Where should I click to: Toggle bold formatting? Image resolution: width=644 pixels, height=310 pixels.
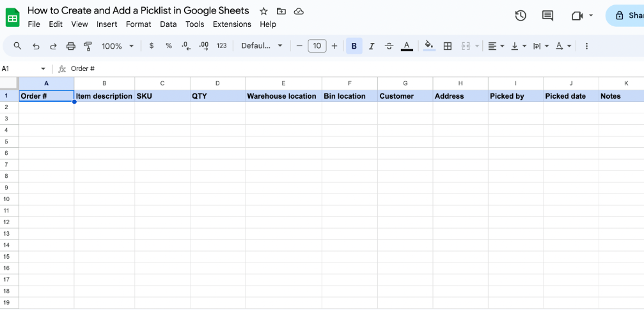(x=354, y=46)
